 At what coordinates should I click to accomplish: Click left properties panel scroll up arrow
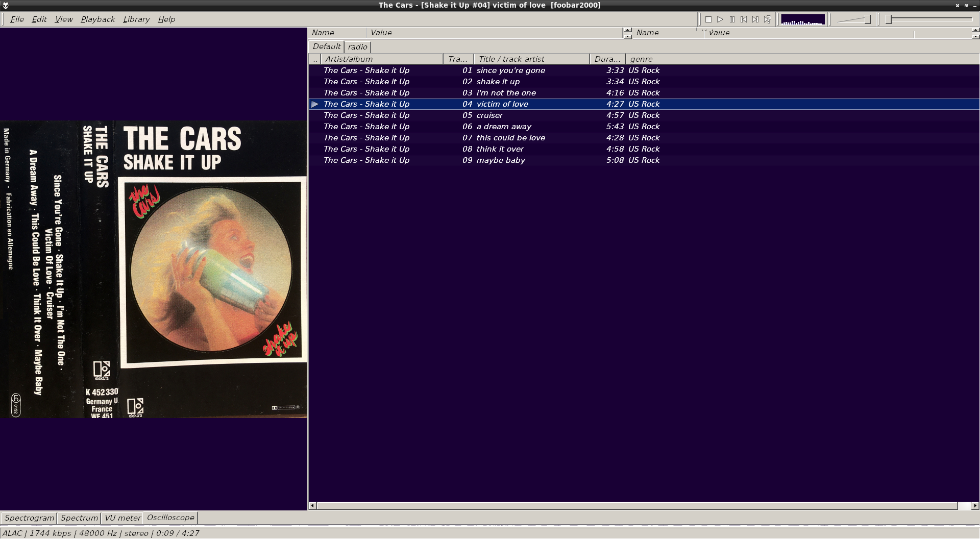627,30
